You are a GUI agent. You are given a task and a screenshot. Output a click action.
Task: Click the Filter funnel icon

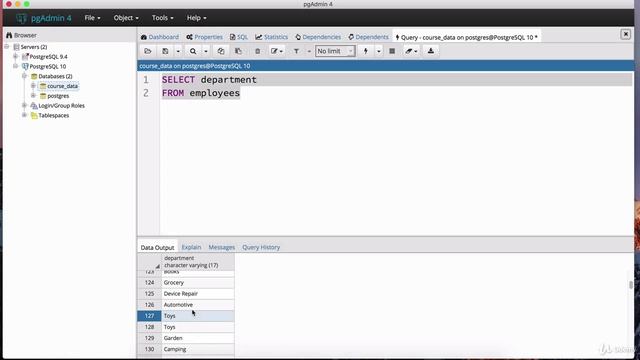296,51
